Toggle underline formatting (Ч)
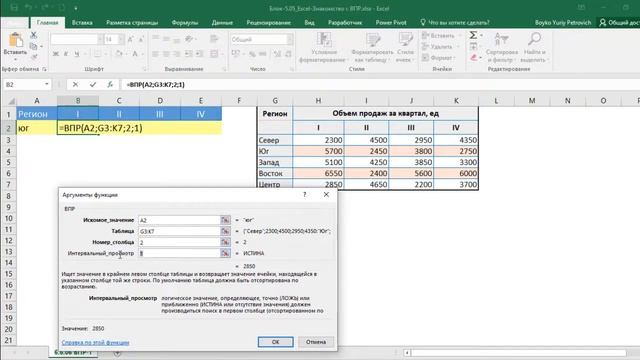 click(x=76, y=54)
